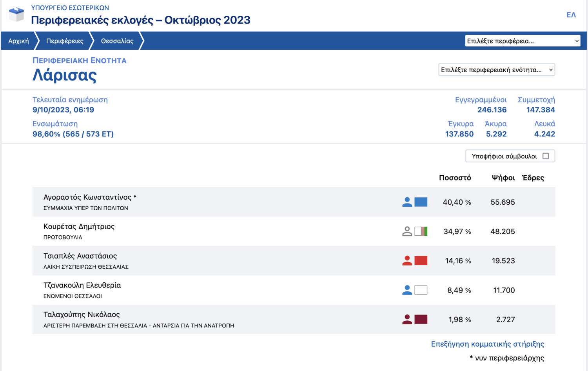Expand the Επιλέξτε περιφερειακή ενότητα dropdown
588x371 pixels.
pos(496,70)
